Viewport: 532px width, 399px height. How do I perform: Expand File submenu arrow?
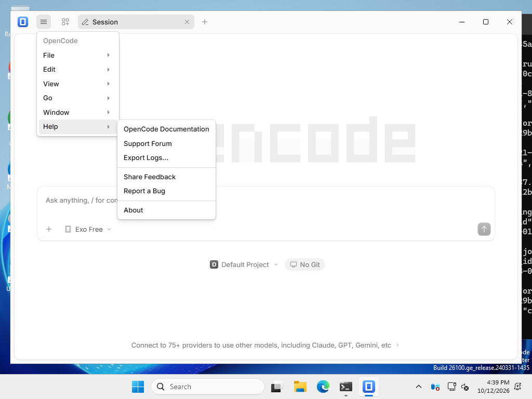pos(108,55)
